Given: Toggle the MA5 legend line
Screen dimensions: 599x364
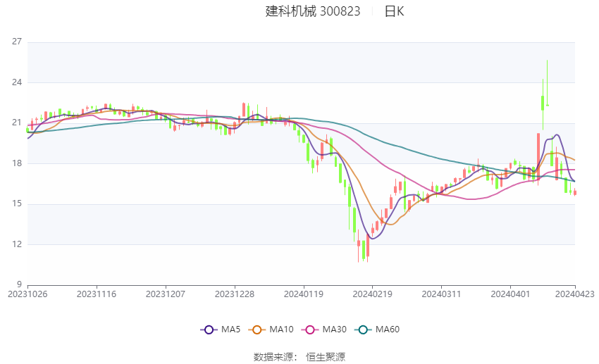Looking at the screenshot, I should point(221,330).
